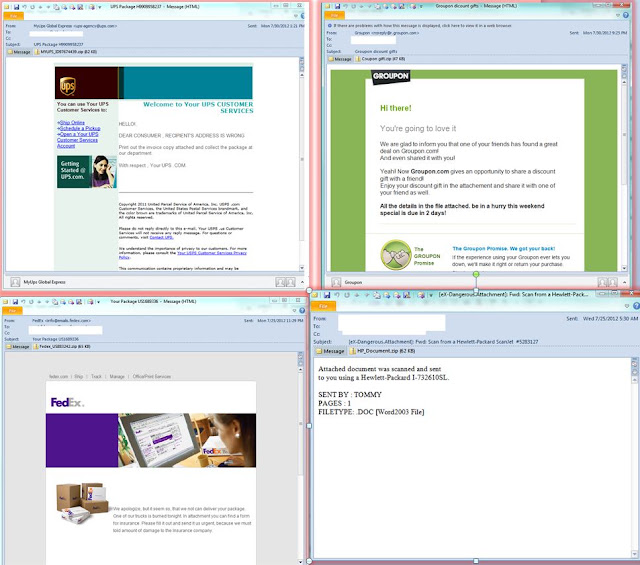
Task: Click scroll up arrow in Groupon message body
Action: 624,82
